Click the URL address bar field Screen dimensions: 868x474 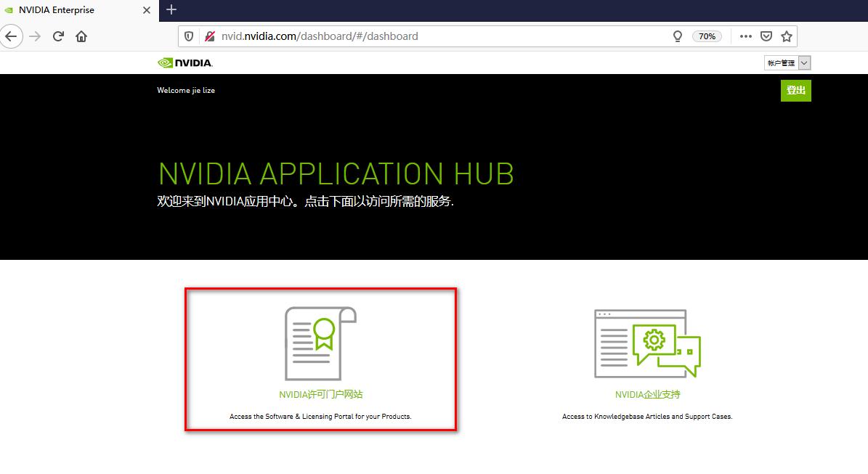(x=436, y=36)
